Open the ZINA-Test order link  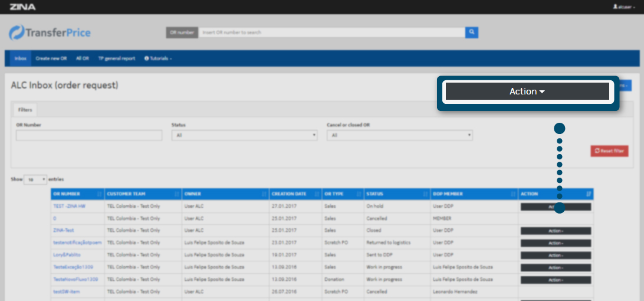tap(63, 230)
